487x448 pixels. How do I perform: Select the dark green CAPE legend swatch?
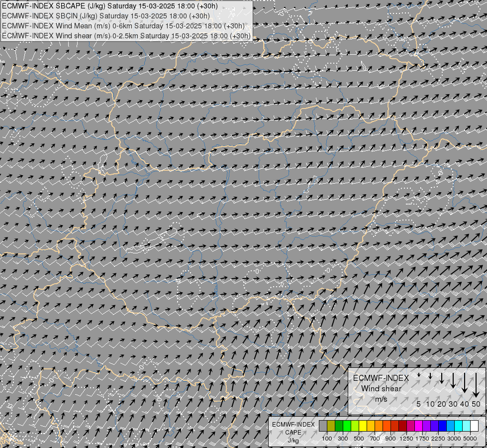click(339, 426)
